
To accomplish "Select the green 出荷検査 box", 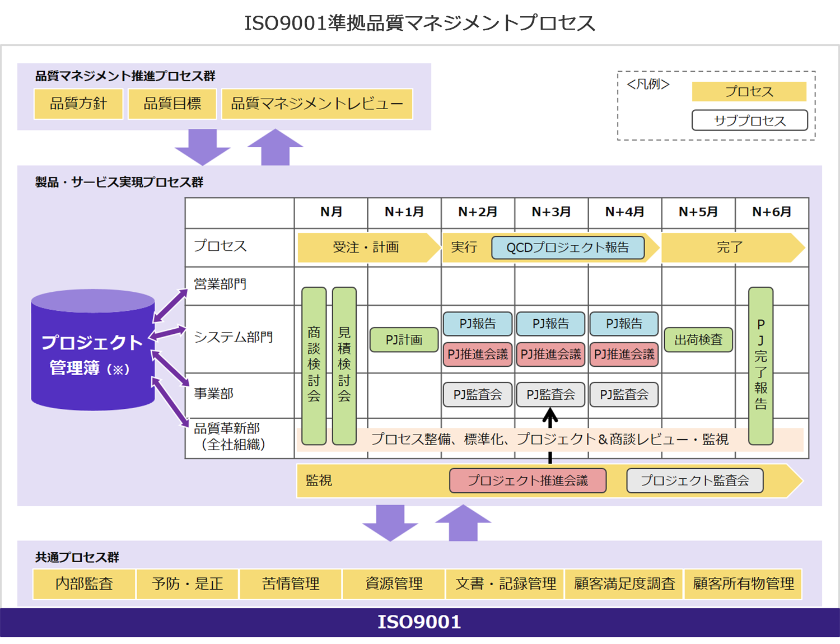I will tap(698, 340).
